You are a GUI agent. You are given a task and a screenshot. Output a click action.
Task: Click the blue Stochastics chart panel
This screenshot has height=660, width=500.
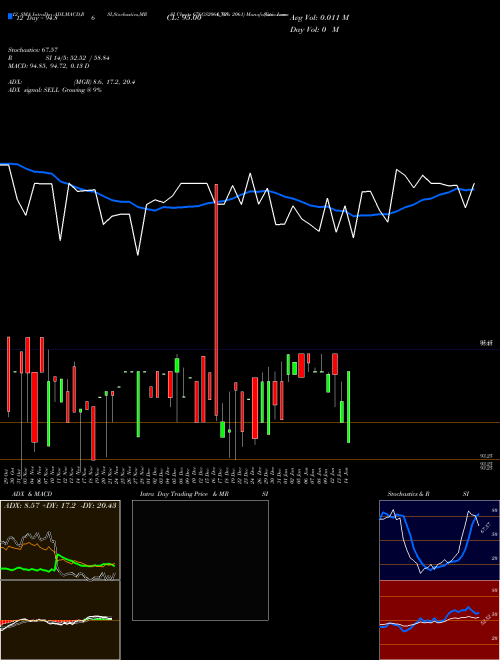pos(439,540)
